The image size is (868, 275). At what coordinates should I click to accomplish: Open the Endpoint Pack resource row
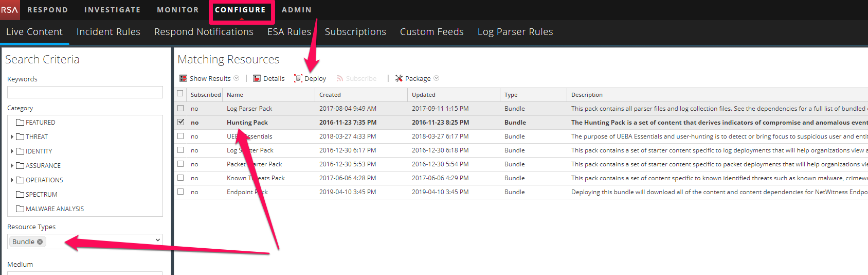tap(247, 192)
